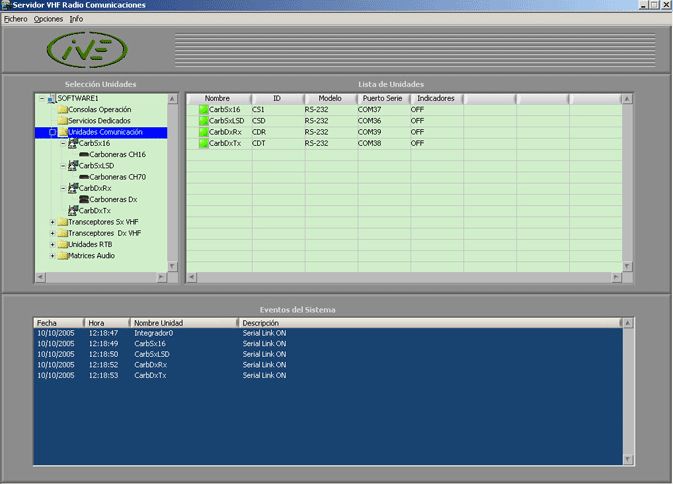Click the Transceptores Dx VHF folder icon
This screenshot has width=673, height=484.
[63, 233]
